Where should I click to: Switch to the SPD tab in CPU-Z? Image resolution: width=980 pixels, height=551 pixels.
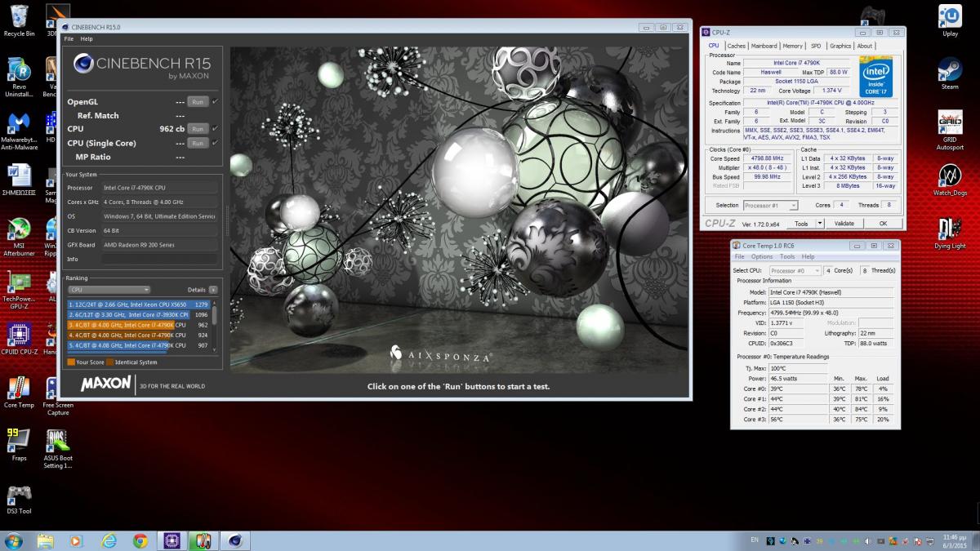click(x=816, y=46)
